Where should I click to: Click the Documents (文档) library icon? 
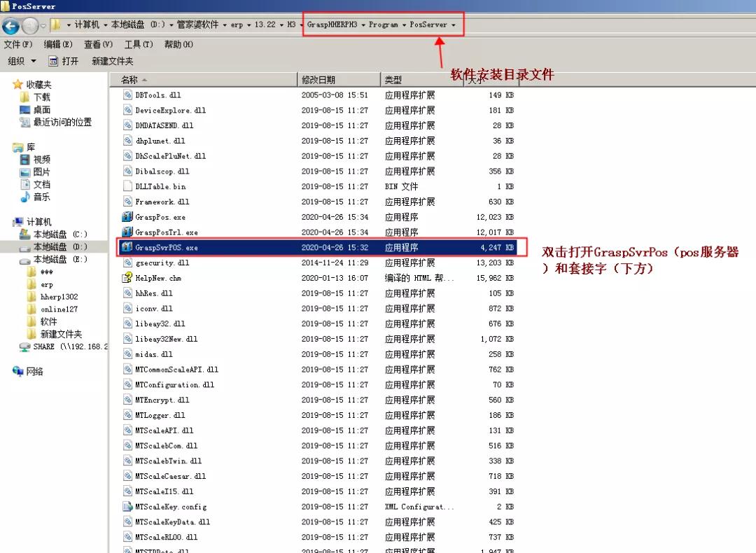pyautogui.click(x=25, y=184)
